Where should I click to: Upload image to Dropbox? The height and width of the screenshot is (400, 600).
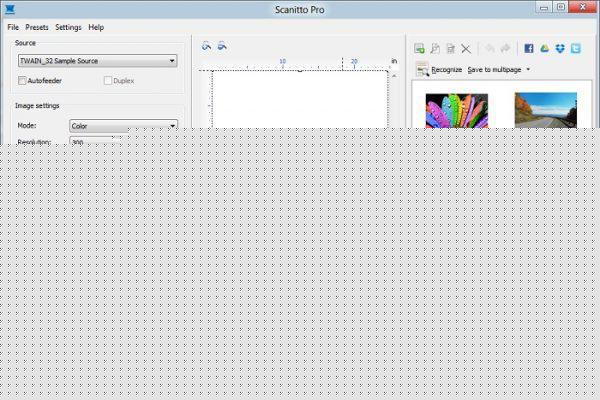tap(560, 48)
